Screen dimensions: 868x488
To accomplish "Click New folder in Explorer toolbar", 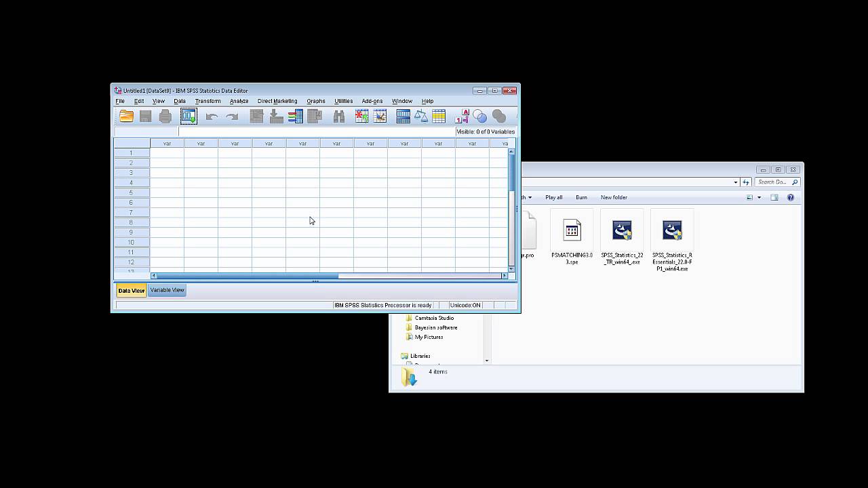I will [614, 197].
